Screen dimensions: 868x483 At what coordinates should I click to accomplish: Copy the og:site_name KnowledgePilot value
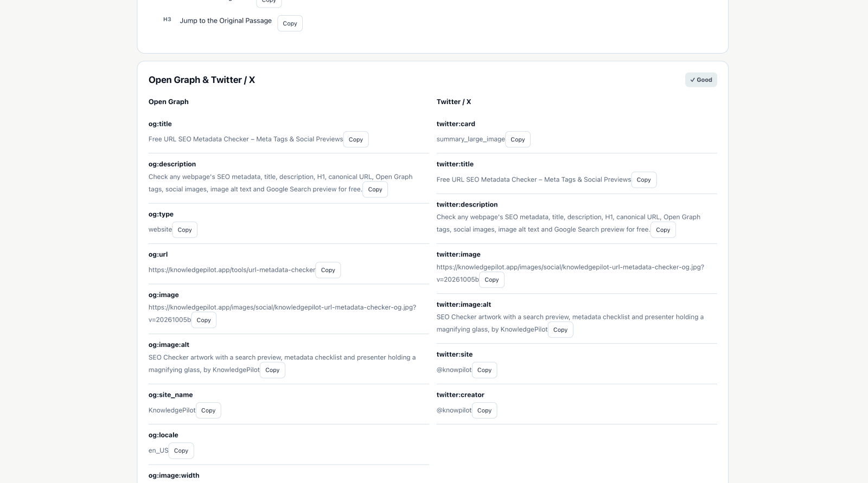[208, 410]
